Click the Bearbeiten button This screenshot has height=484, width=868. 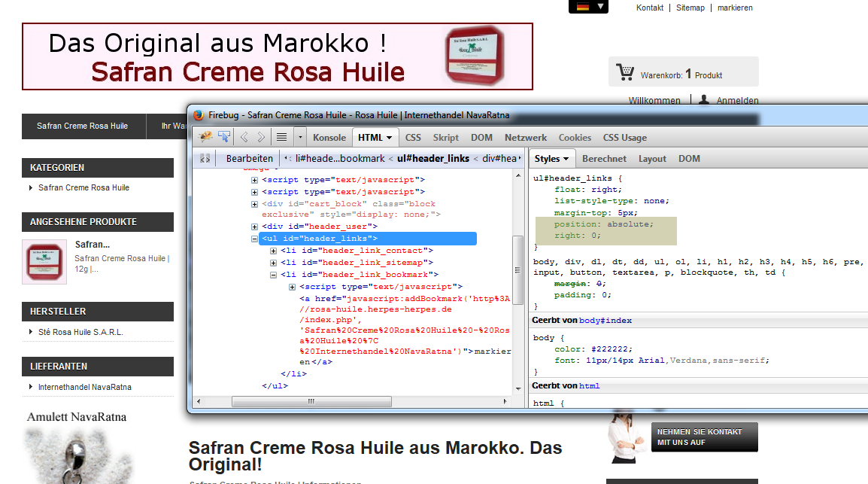[249, 159]
